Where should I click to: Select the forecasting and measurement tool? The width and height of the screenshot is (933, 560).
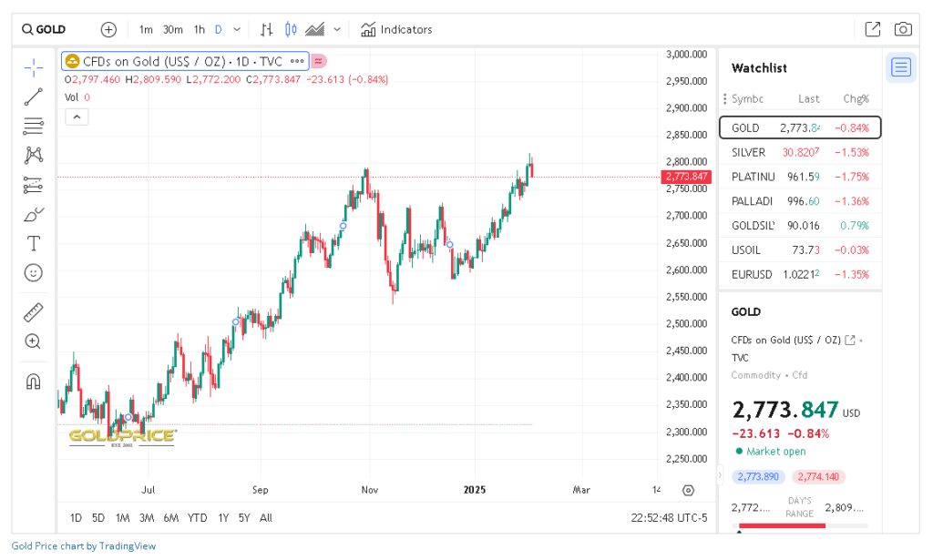(34, 185)
